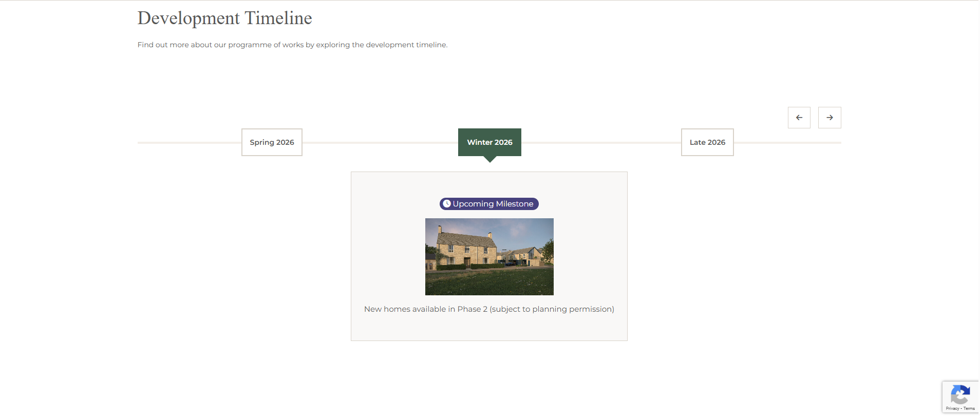
Task: Click the 'New homes available in Phase 2' text
Action: tap(489, 309)
